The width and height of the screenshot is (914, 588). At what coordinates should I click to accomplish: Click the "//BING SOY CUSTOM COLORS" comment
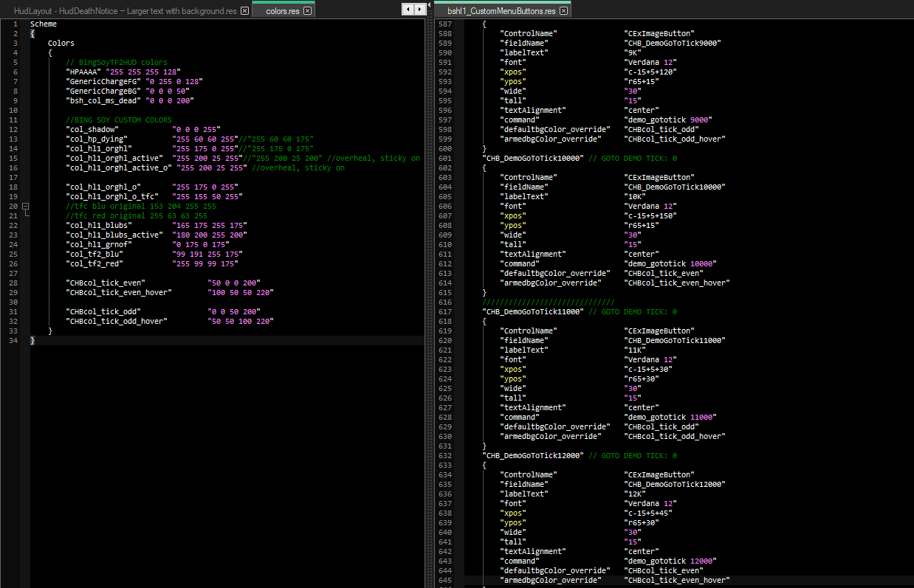point(119,120)
